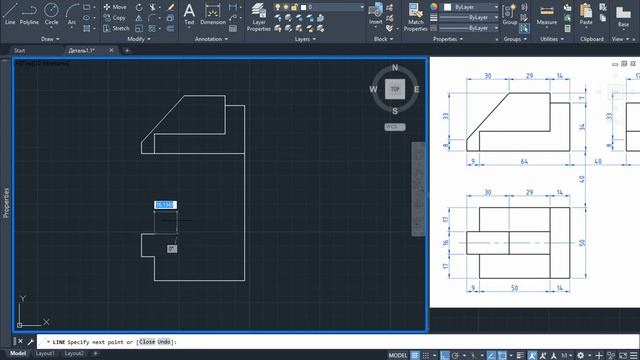Click the Mirror tool icon

tap(139, 18)
